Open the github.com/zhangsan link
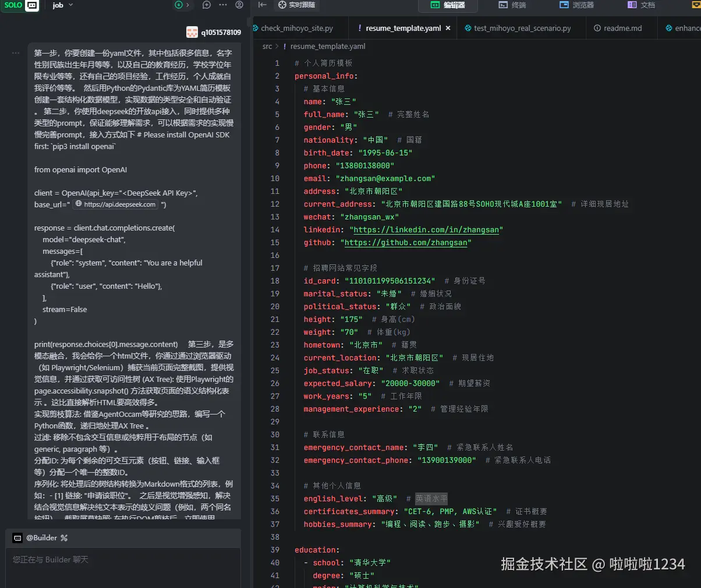 (406, 243)
